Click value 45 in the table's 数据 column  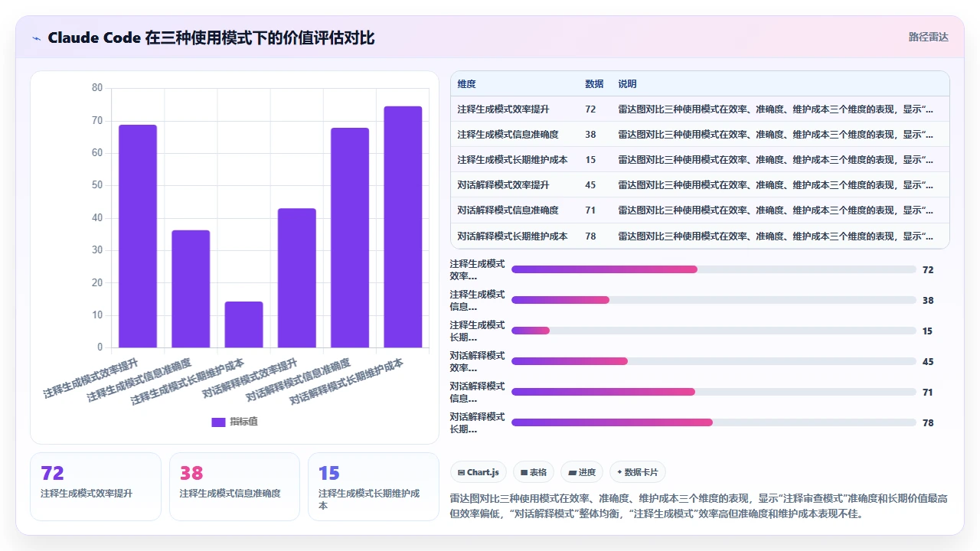[x=590, y=185]
